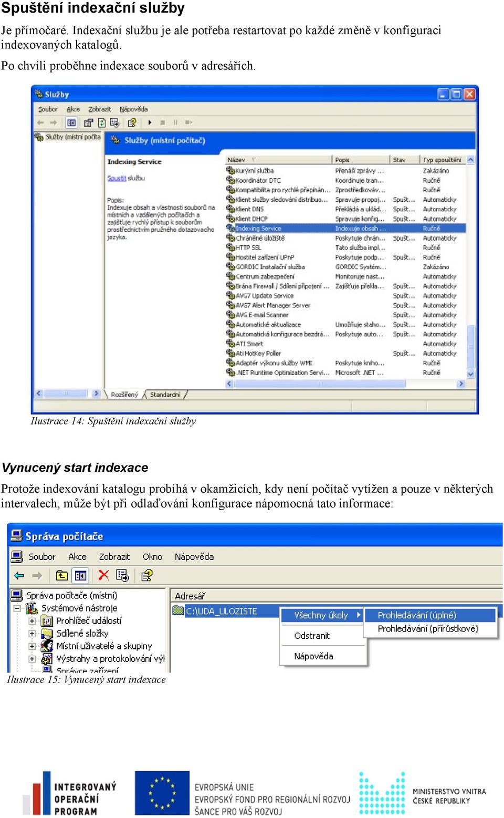Open Properties icon in Služby toolbar
Screen dimensions: 504x818
88,122
